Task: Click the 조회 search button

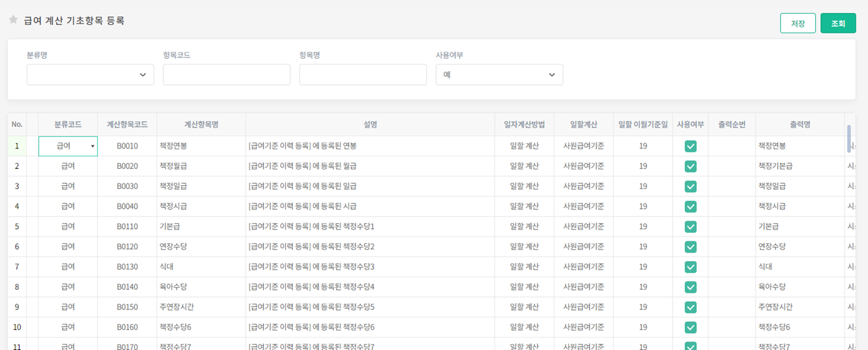Action: (x=838, y=23)
